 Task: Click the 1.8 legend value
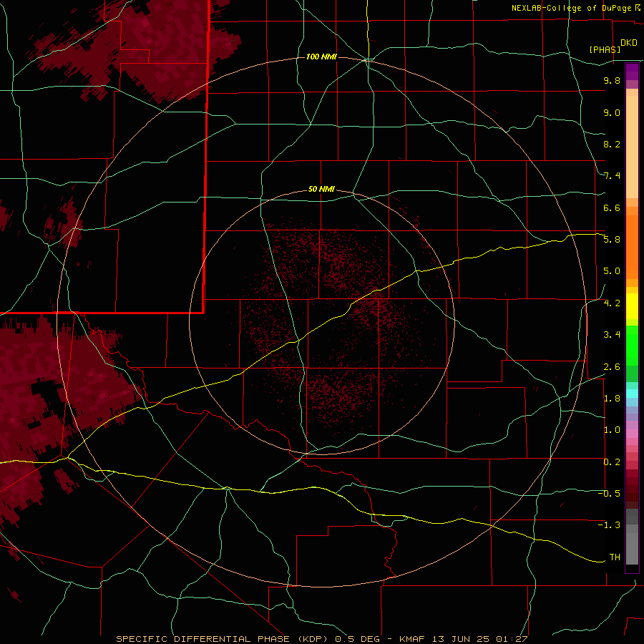pos(612,399)
